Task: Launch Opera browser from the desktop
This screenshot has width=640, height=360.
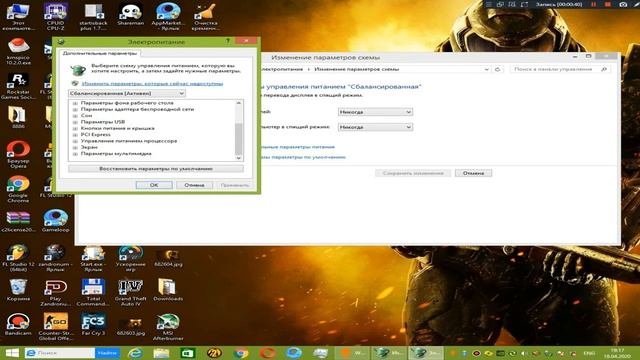Action: pos(18,154)
